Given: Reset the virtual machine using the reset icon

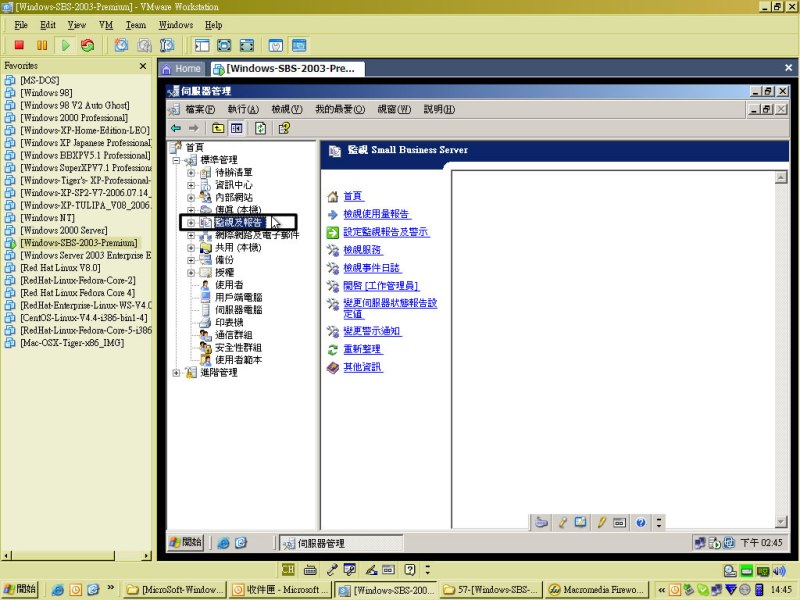Looking at the screenshot, I should (88, 45).
